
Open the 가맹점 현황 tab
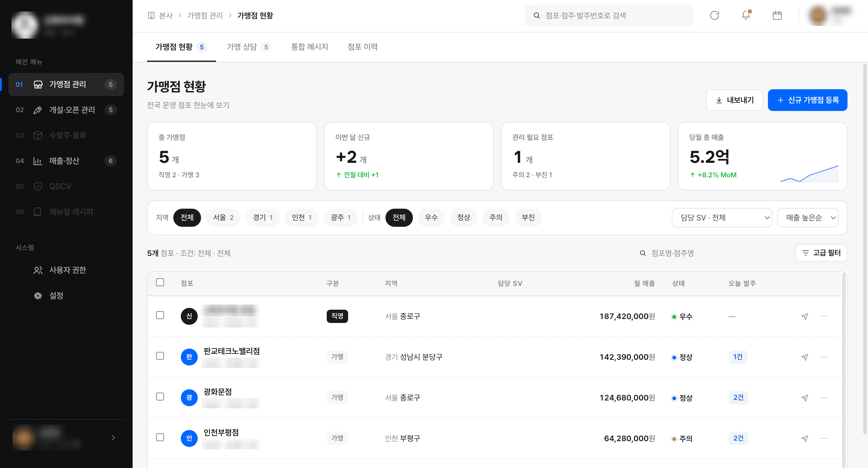pos(181,47)
